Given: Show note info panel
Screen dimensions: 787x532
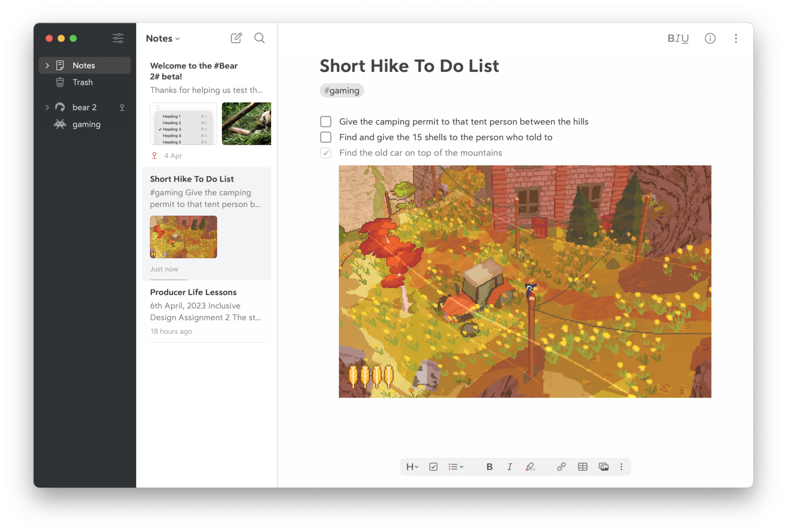Looking at the screenshot, I should pyautogui.click(x=710, y=39).
